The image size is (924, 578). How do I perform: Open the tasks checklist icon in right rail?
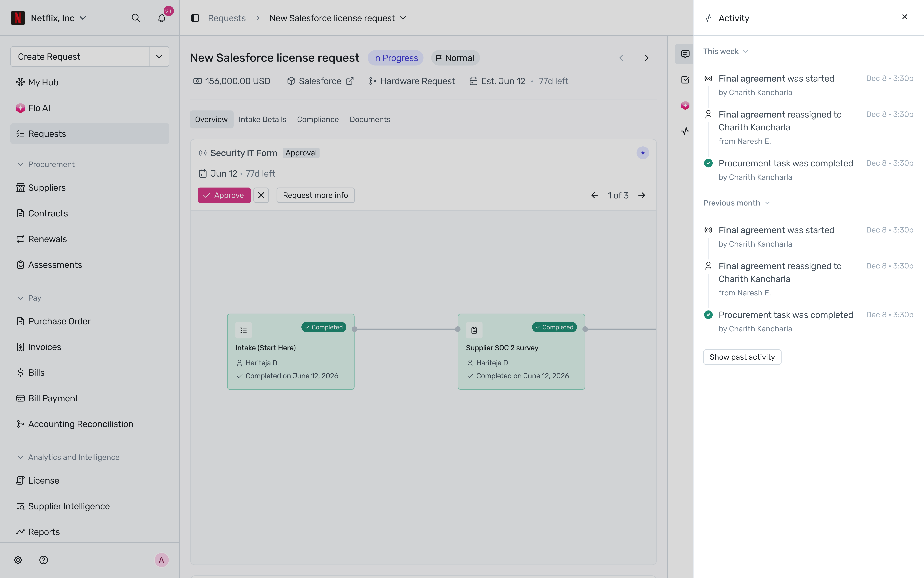(x=685, y=79)
